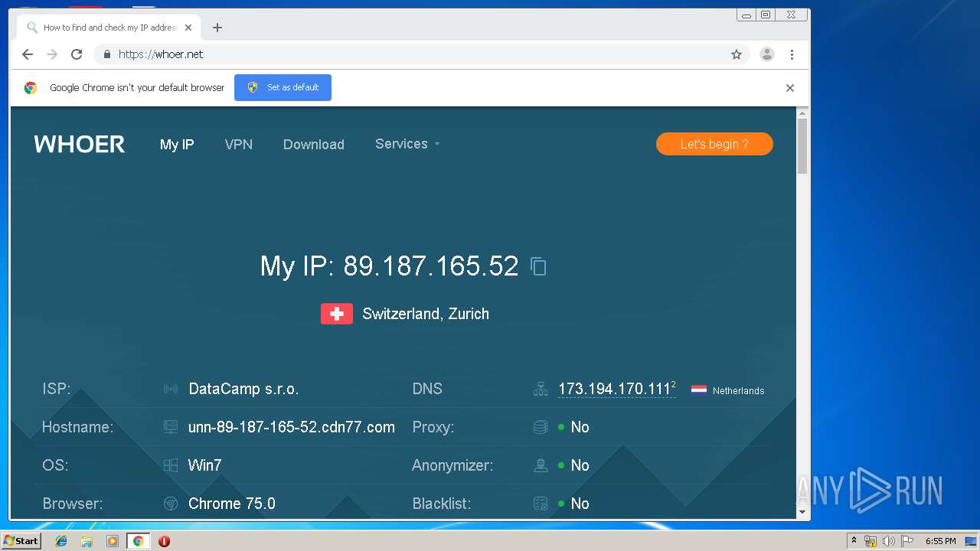Click the Action Center flag icon
Image resolution: width=980 pixels, height=551 pixels.
[907, 541]
